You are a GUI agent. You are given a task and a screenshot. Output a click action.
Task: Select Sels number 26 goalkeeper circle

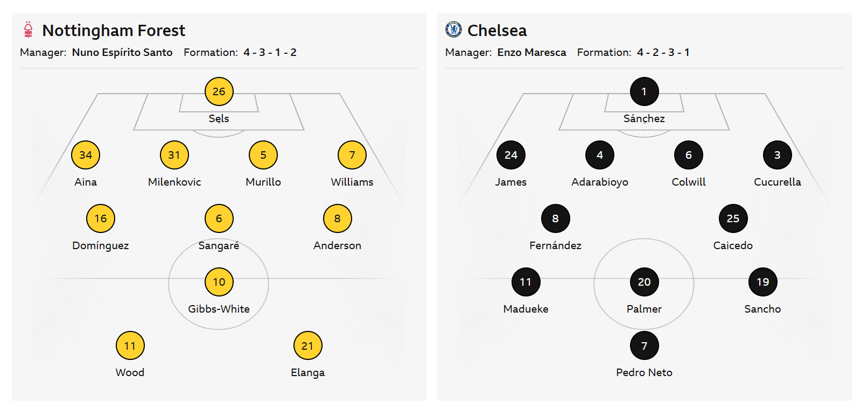click(219, 91)
